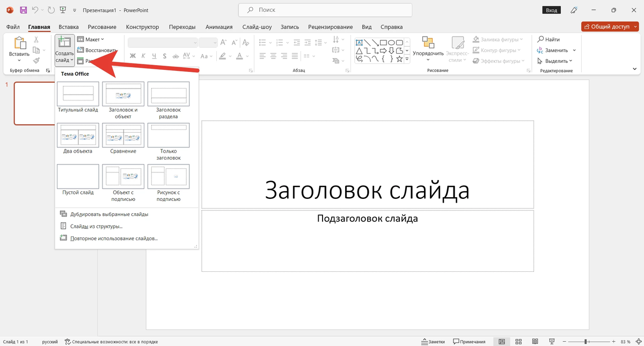
Task: Toggle text shadow S formatting
Action: pyautogui.click(x=164, y=56)
